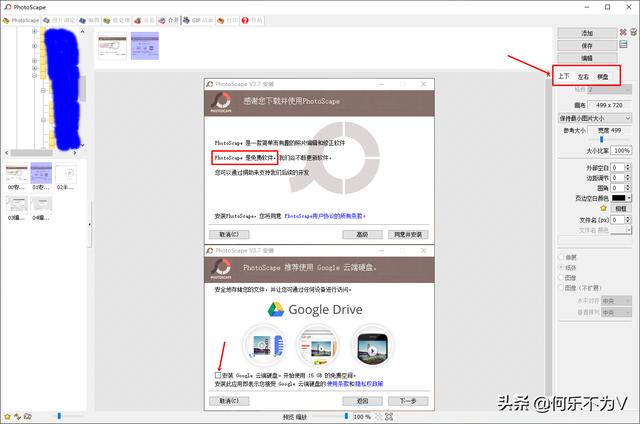
Task: Click the red delete-photo icon beside 添加
Action: (x=623, y=32)
